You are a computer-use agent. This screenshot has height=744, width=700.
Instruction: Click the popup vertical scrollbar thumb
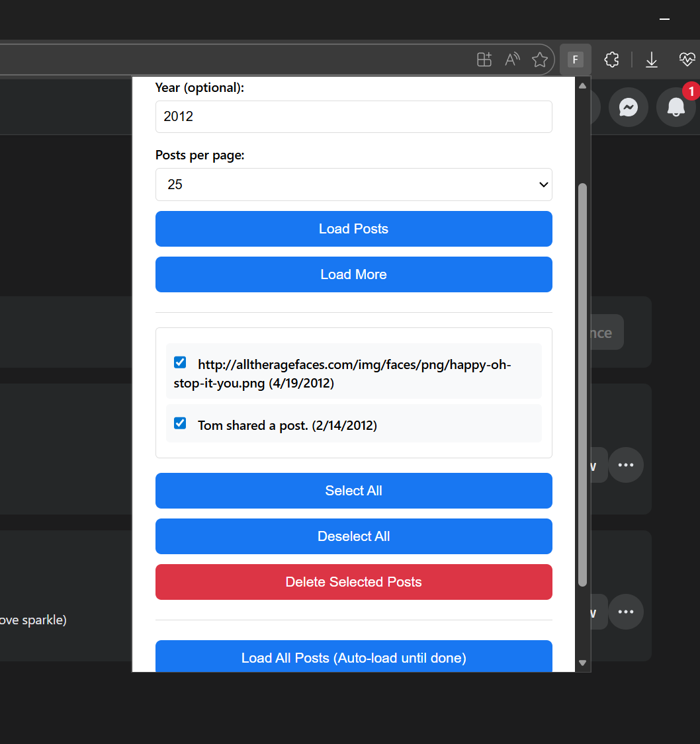tap(583, 385)
